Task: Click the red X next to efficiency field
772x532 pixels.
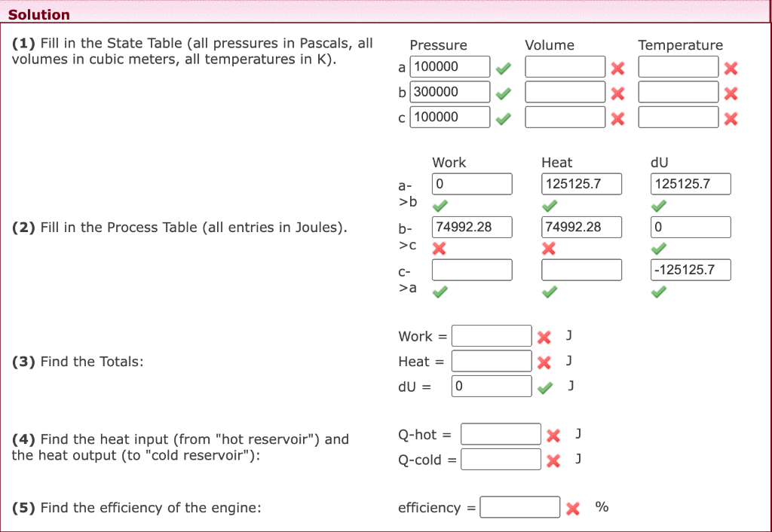Action: coord(572,508)
